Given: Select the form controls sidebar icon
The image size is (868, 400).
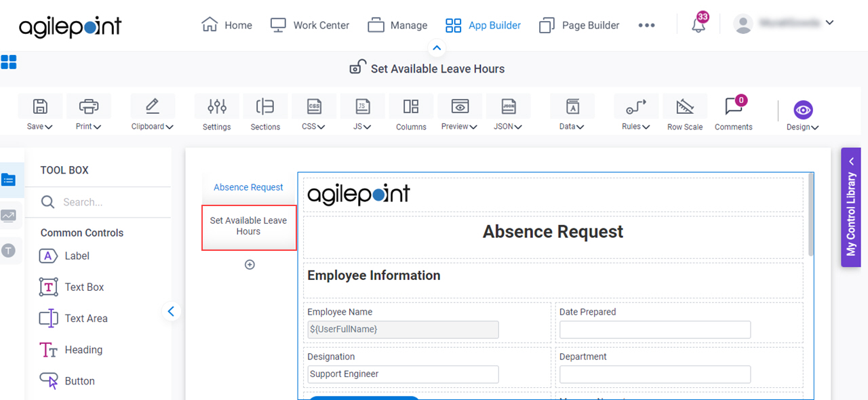Looking at the screenshot, I should (8, 180).
